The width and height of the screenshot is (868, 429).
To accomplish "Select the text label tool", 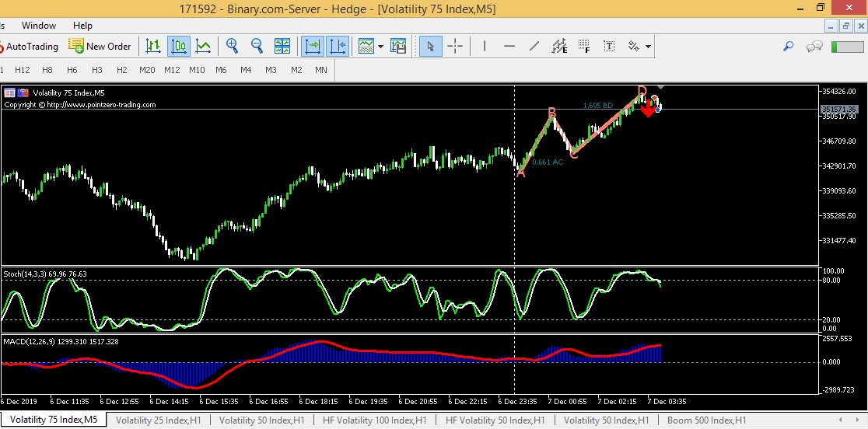I will [609, 47].
